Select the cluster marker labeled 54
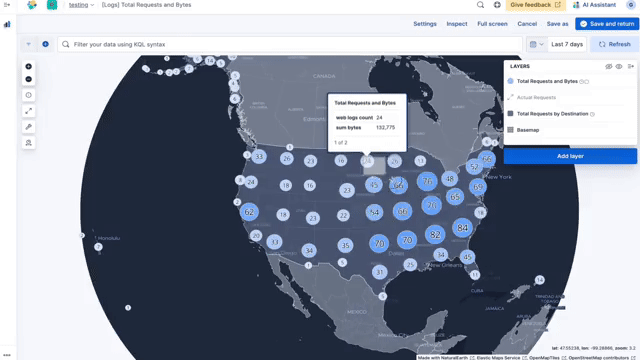640x360 pixels. point(374,212)
